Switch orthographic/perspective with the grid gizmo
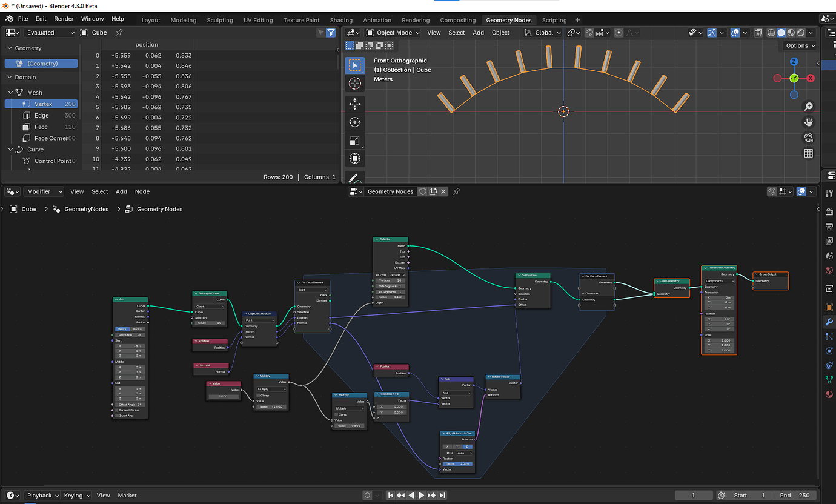 (809, 154)
